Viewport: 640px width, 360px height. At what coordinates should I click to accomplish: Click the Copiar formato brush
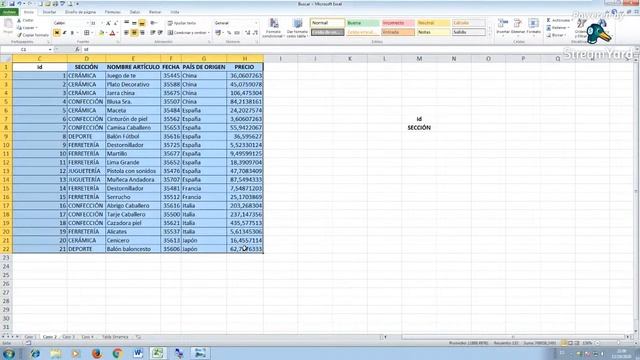click(x=33, y=35)
